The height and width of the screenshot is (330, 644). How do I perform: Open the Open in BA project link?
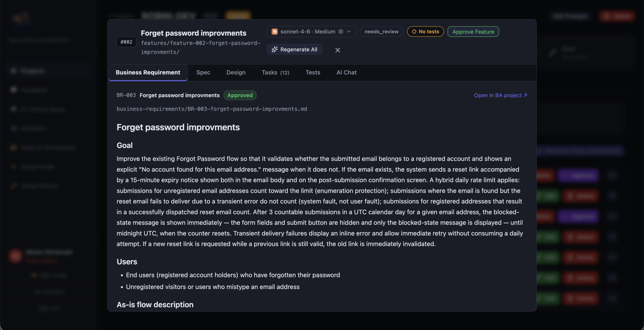tap(501, 95)
